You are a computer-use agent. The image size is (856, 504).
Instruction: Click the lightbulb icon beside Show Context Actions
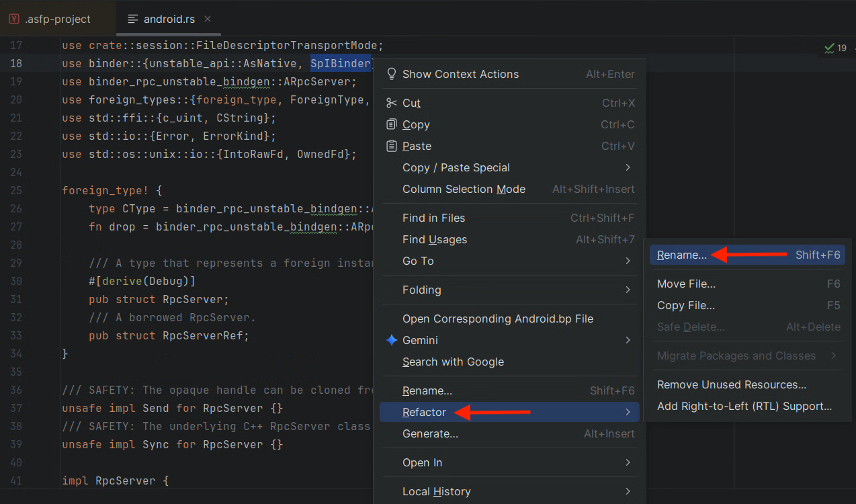point(392,74)
